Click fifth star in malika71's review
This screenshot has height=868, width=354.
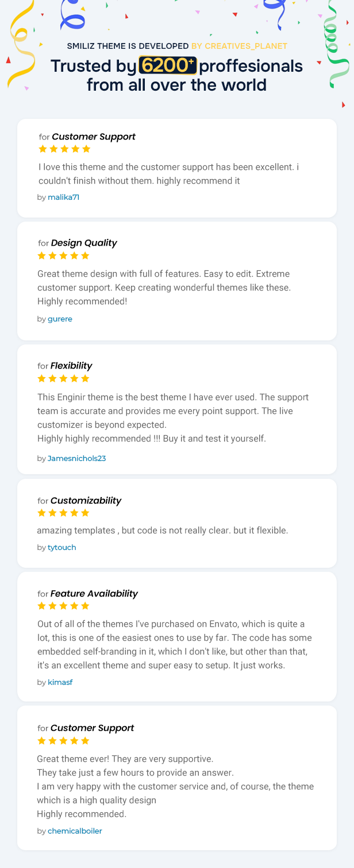[x=87, y=149]
